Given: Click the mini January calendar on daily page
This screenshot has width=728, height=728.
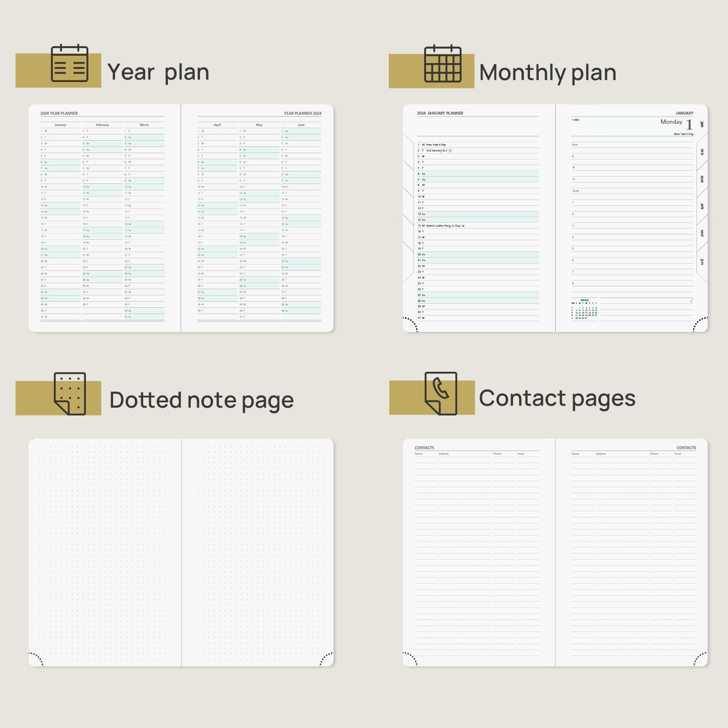Looking at the screenshot, I should click(x=584, y=309).
